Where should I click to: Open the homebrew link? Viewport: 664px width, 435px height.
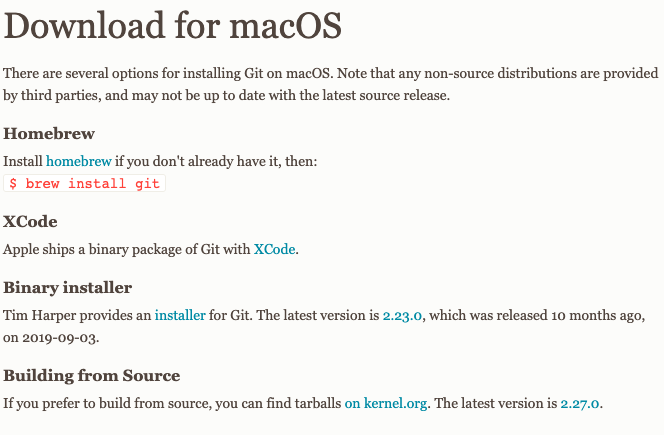click(x=79, y=161)
